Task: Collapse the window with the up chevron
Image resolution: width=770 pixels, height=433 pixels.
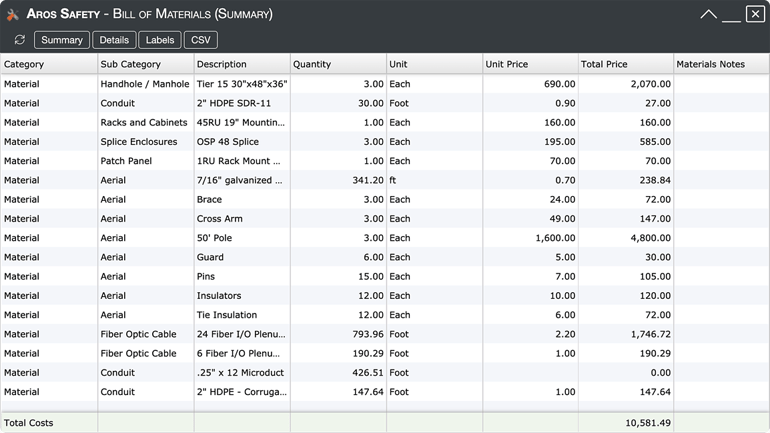Action: coord(708,14)
